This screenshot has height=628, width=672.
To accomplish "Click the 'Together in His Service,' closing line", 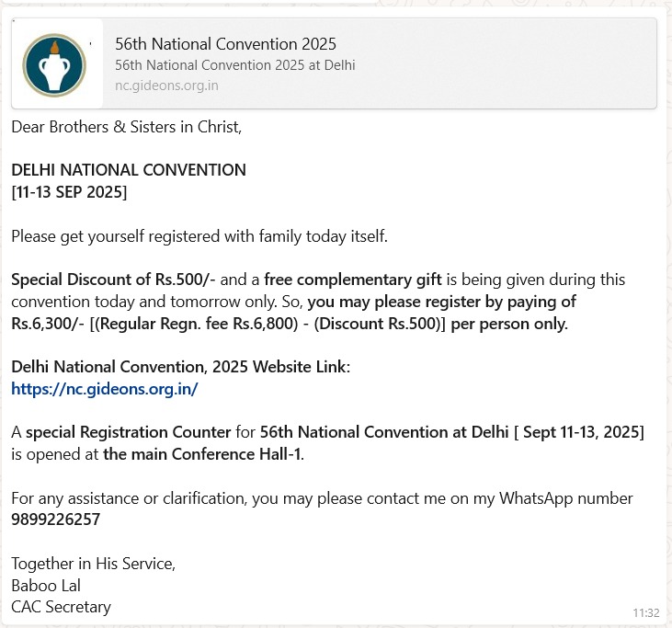I will 93,564.
